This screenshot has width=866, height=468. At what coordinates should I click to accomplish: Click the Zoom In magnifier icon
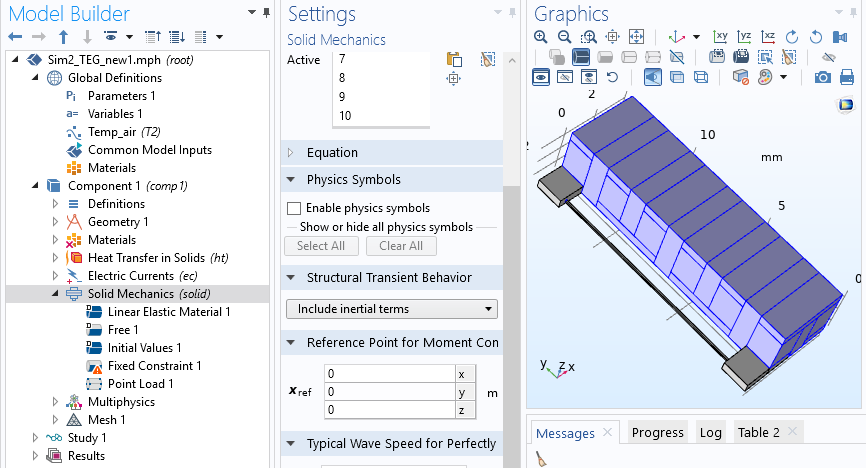point(540,36)
